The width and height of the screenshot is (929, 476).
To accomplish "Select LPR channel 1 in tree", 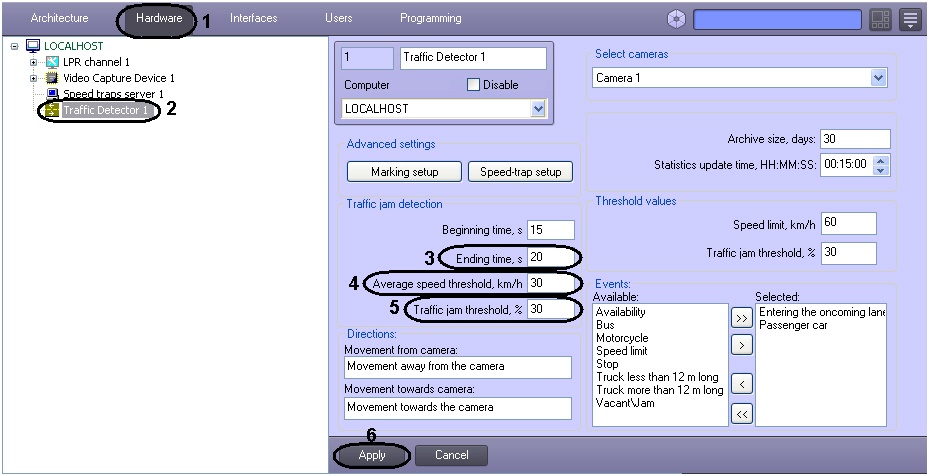I will [x=96, y=62].
